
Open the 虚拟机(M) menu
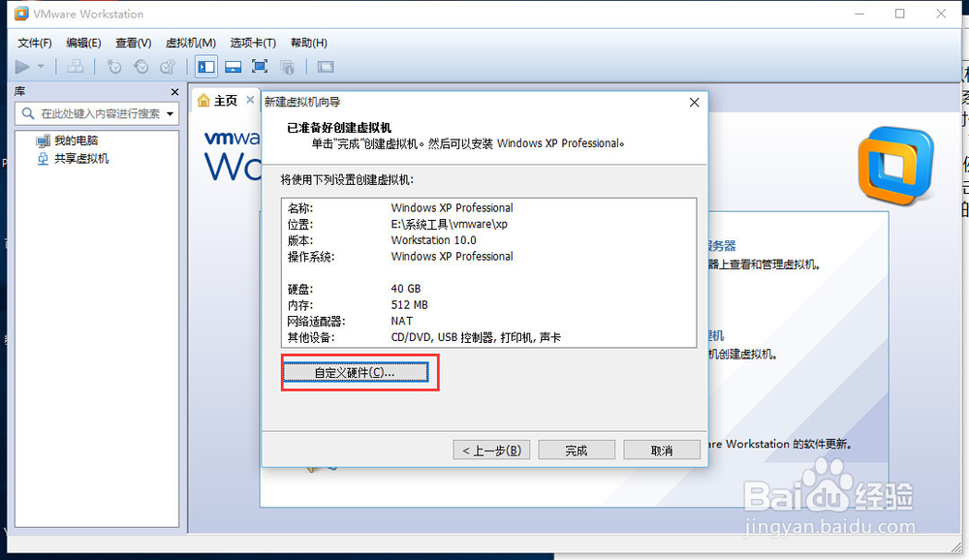point(190,43)
